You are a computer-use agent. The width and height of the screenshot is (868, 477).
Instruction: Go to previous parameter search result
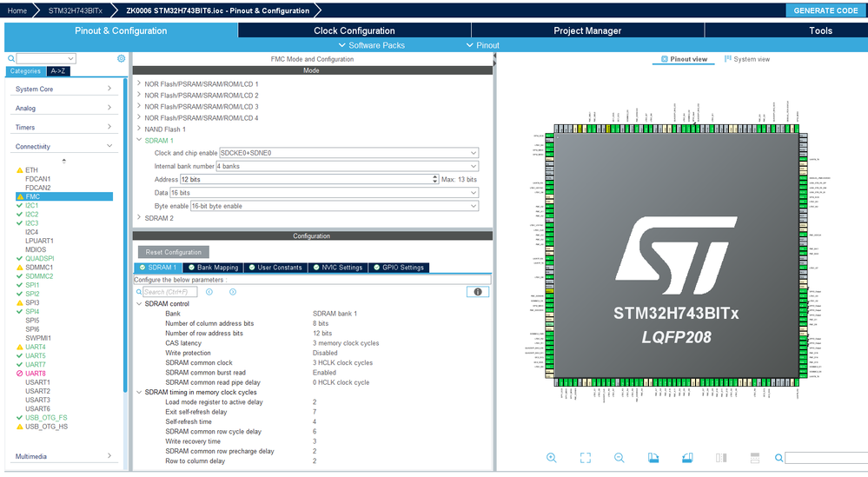pos(210,292)
